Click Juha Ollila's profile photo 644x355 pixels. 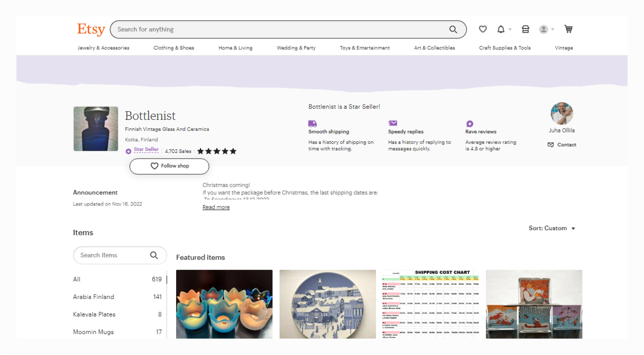coord(562,114)
